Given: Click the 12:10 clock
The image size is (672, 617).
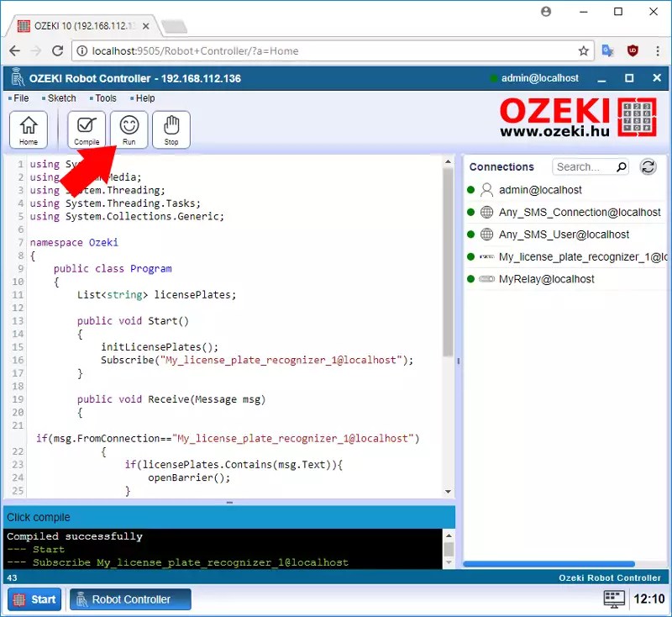Looking at the screenshot, I should pos(648,599).
